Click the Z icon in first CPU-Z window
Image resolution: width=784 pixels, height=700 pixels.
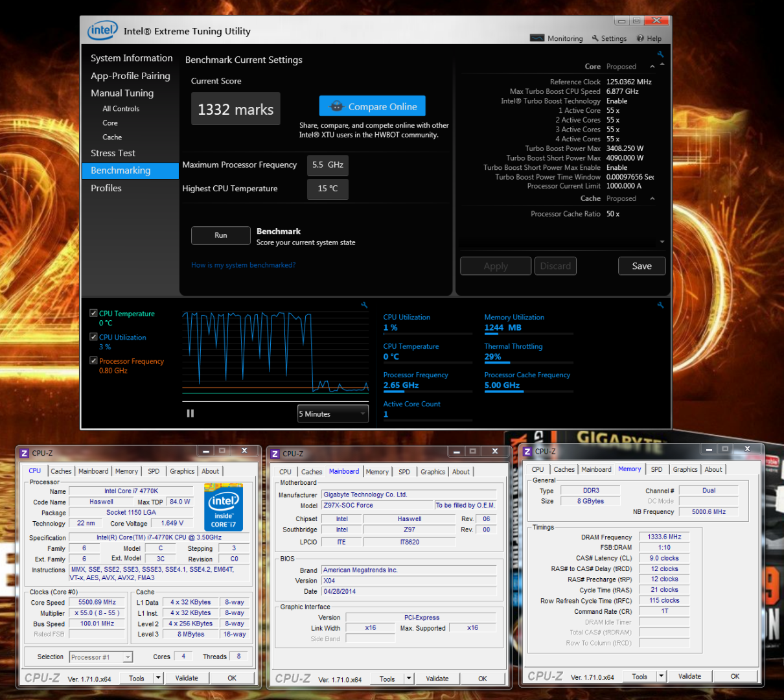[25, 453]
